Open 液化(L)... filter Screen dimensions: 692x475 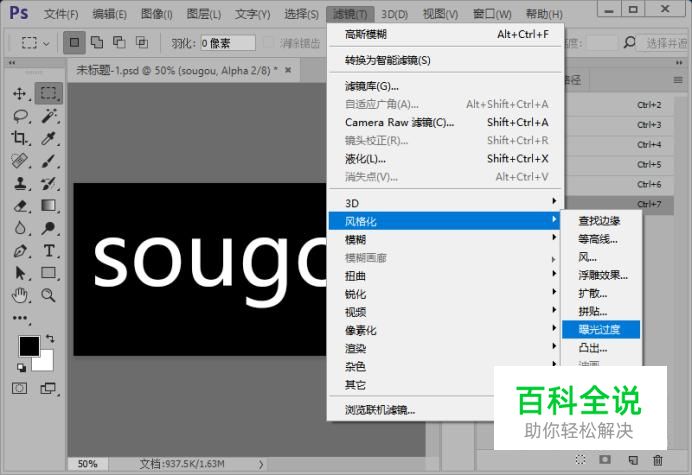pos(446,158)
